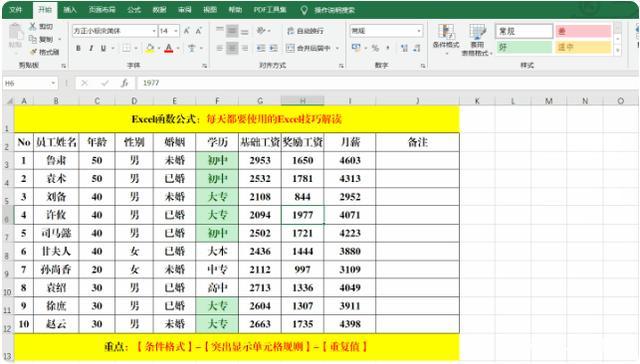This screenshot has width=640, height=364.
Task: Apply the 常规 normal cell style
Action: [524, 31]
